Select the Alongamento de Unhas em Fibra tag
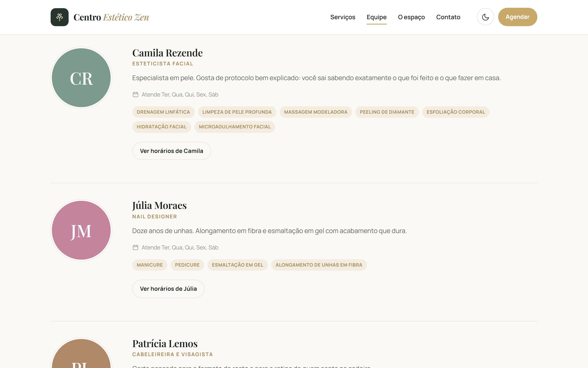Screen dimensions: 588x368 click(319, 265)
